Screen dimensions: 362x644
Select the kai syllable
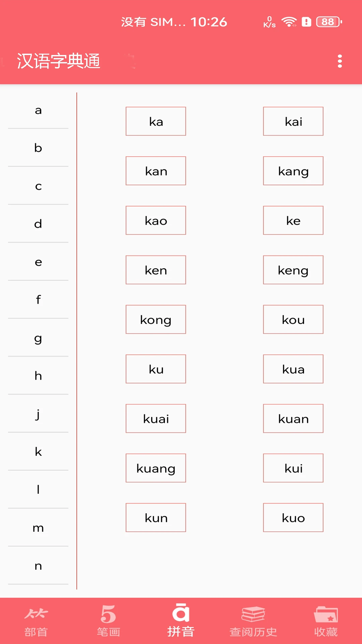(293, 121)
